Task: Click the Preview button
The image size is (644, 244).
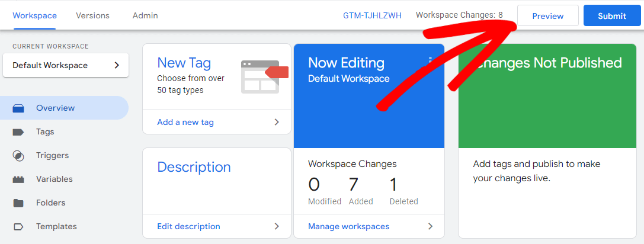Action: tap(548, 16)
